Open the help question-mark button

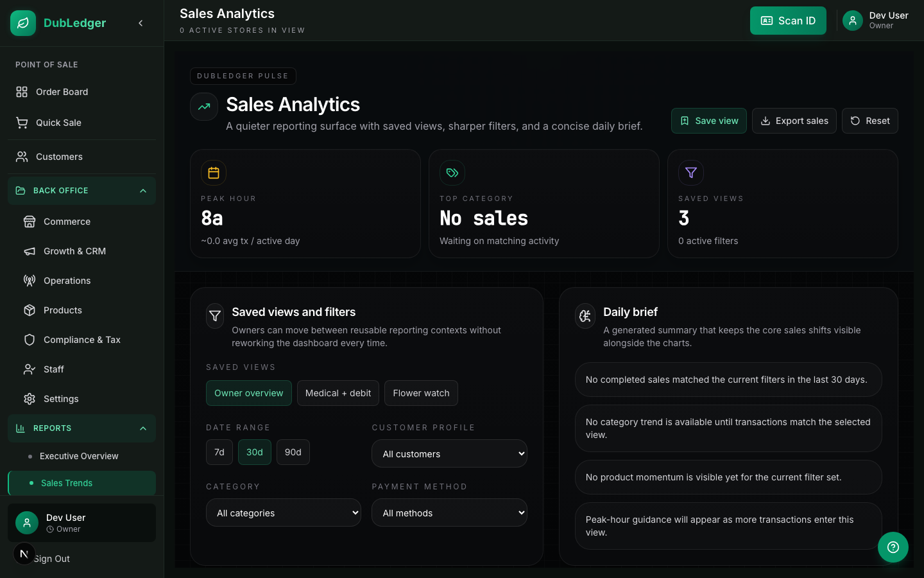tap(893, 547)
